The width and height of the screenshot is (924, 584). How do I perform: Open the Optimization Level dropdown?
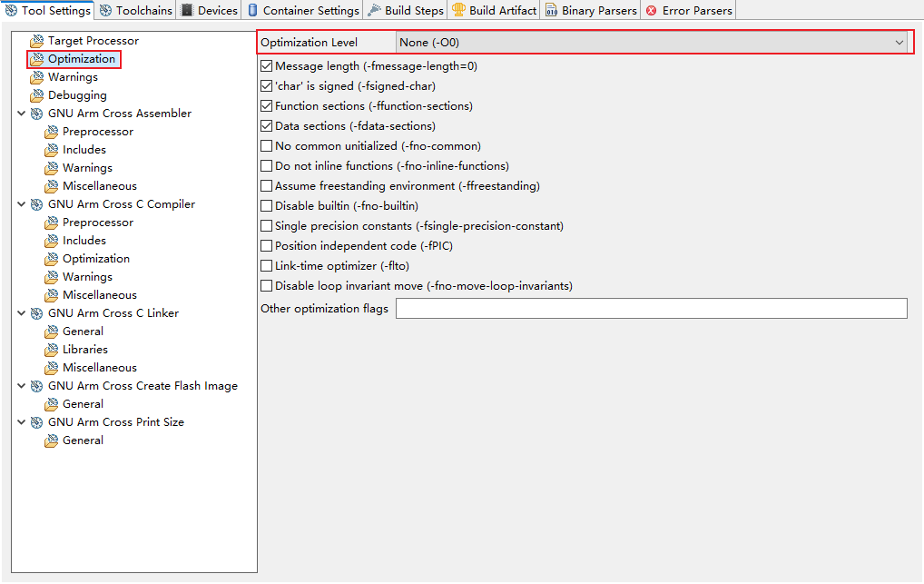coord(652,43)
